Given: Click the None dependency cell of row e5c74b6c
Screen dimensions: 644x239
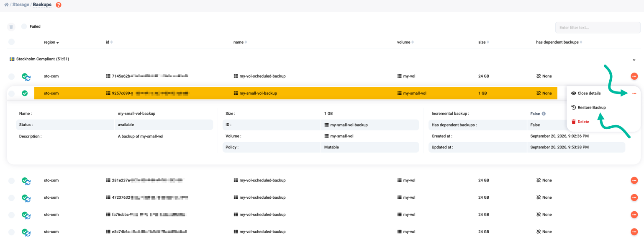Looking at the screenshot, I should [544, 231].
